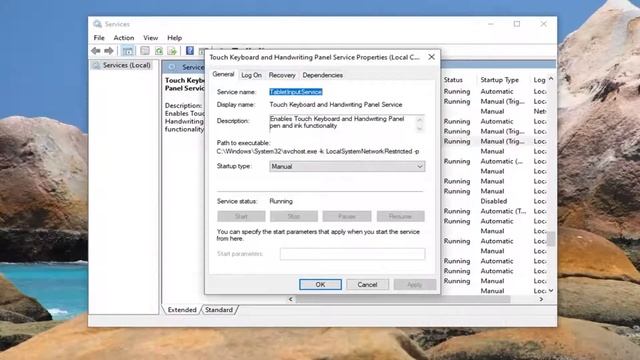Select the Standard tab in Services window
The image size is (640, 360).
point(219,310)
